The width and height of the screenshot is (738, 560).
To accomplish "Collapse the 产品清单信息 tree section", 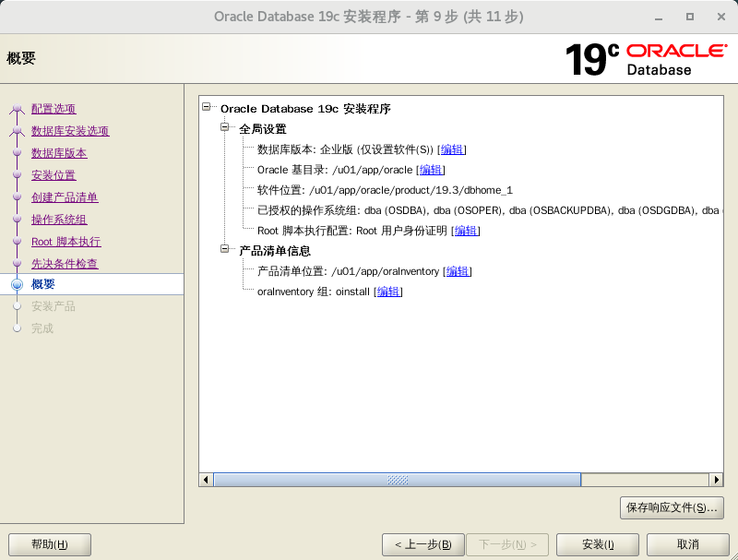I will [x=224, y=249].
